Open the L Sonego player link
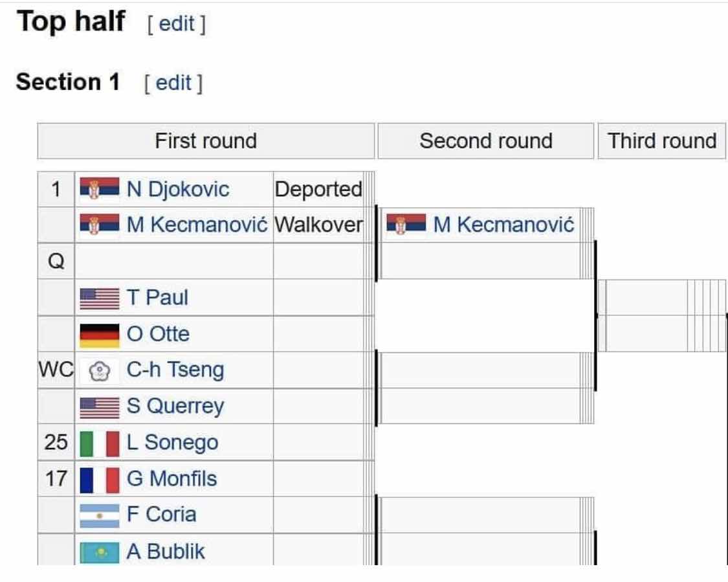Image resolution: width=728 pixels, height=582 pixels. [x=172, y=442]
